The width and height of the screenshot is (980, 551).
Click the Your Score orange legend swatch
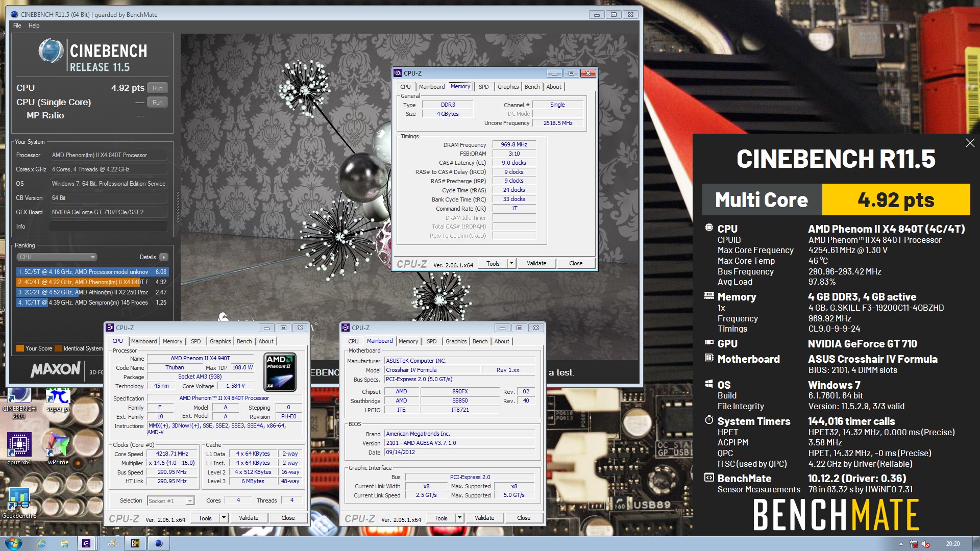(x=20, y=348)
